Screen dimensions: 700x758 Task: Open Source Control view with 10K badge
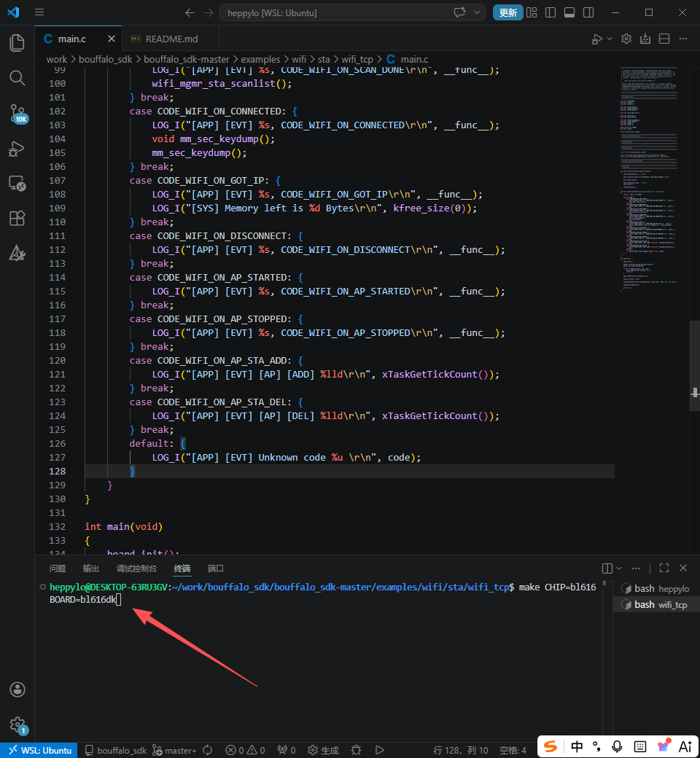tap(17, 113)
